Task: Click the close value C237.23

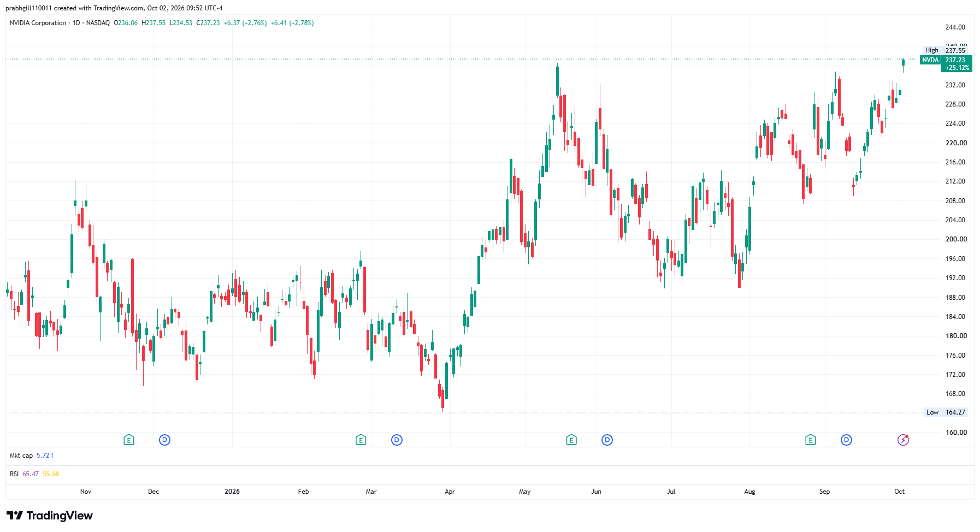Action: (x=208, y=23)
